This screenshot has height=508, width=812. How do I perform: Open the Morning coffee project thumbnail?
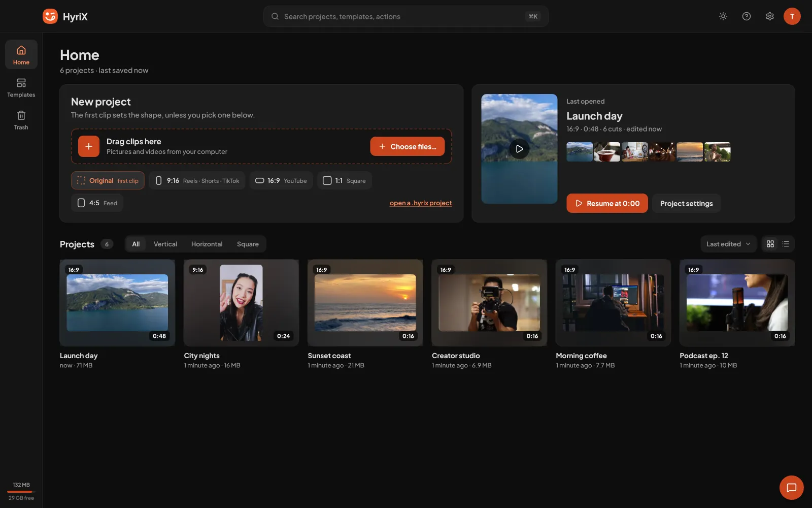pos(613,303)
